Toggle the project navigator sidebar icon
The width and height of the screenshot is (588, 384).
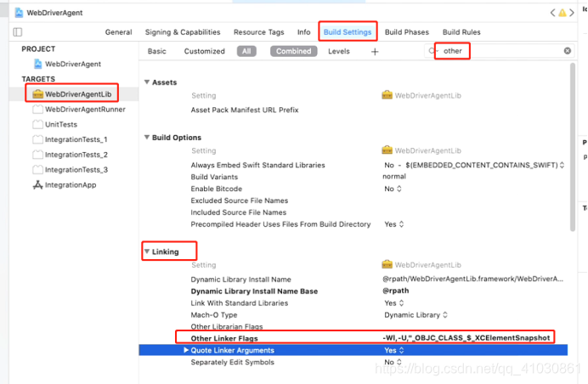[18, 32]
